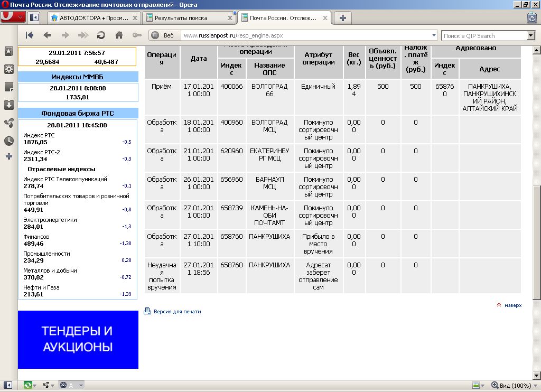This screenshot has width=541, height=392.
Task: Click the Fast Forward navigation button
Action: (x=83, y=35)
